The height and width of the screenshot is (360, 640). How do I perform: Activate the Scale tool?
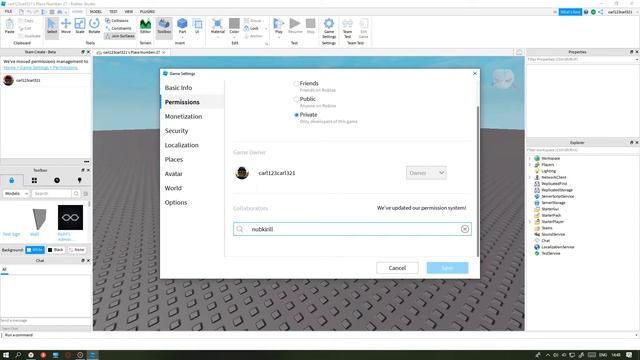pyautogui.click(x=80, y=26)
